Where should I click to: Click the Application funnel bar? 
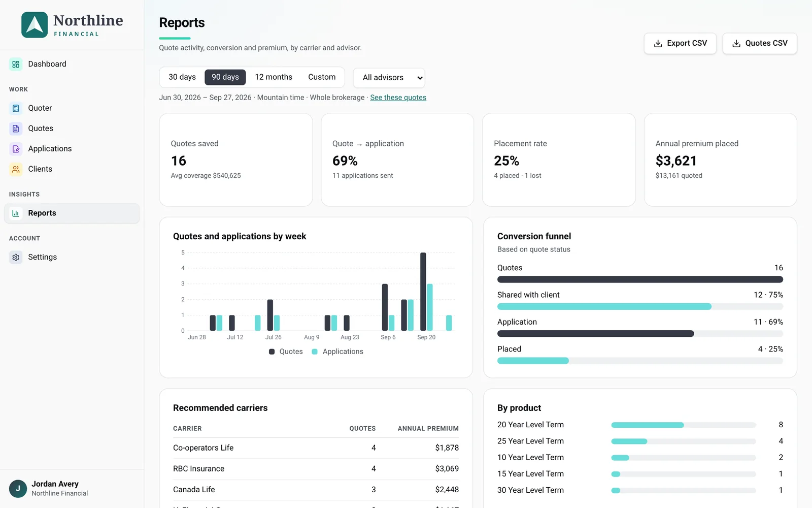point(640,334)
